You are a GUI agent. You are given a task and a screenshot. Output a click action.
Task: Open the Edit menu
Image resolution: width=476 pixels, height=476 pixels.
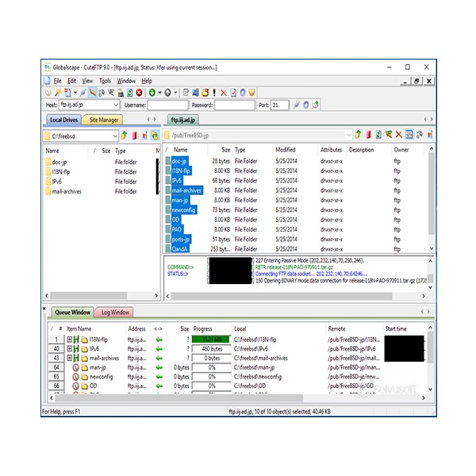(x=71, y=81)
